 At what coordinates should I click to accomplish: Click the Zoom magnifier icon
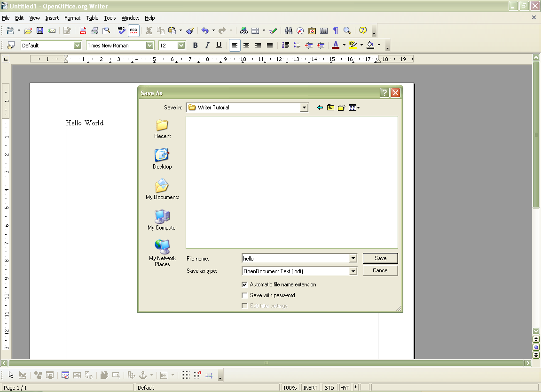[347, 31]
